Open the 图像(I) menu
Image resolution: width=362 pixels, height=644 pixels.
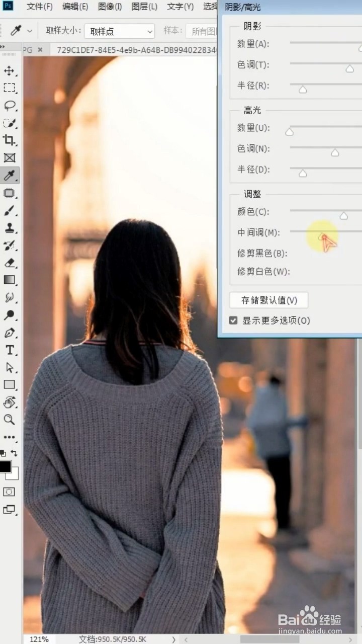click(x=110, y=7)
